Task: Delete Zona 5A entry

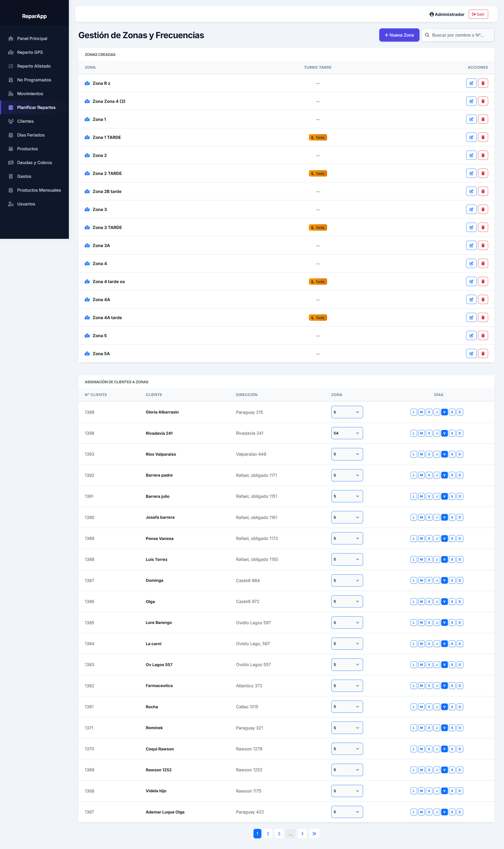Action: (x=483, y=354)
